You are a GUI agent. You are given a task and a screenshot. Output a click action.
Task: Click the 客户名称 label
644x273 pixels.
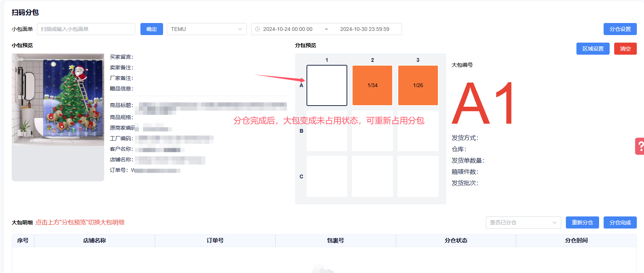coord(122,149)
